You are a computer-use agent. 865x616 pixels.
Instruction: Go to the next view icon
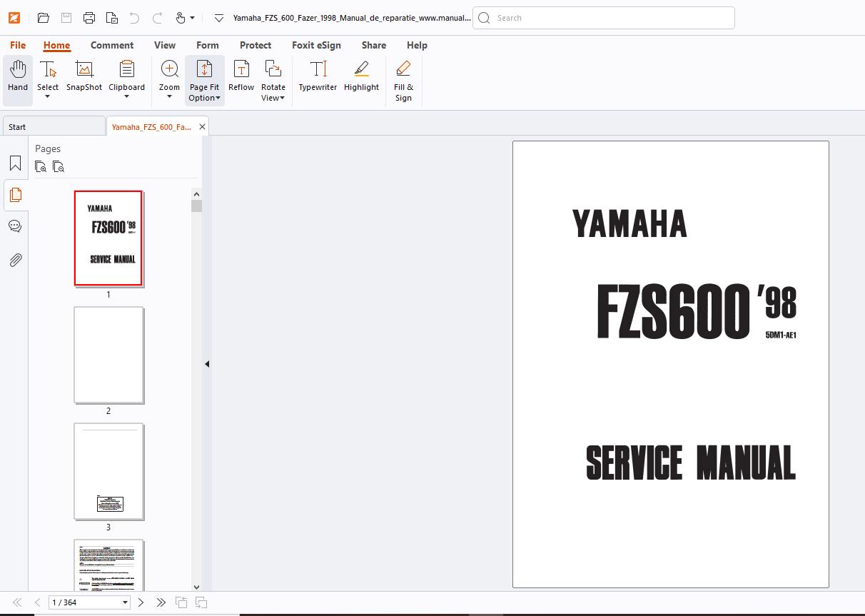(x=201, y=602)
